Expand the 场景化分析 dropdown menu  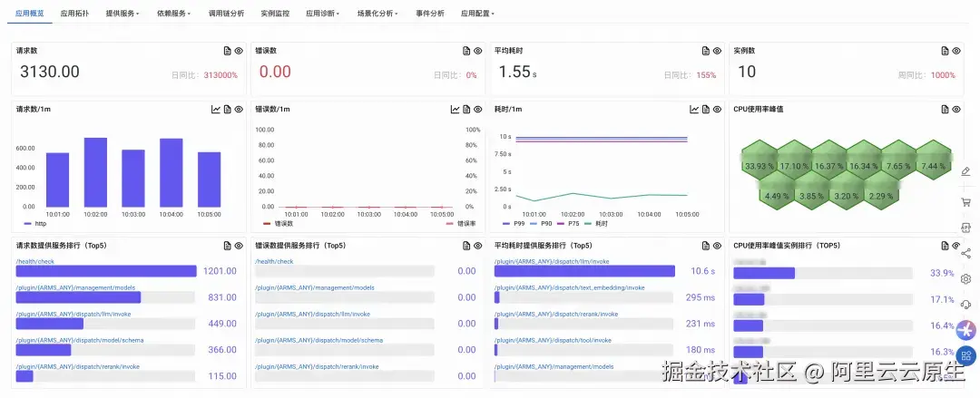[x=377, y=14]
